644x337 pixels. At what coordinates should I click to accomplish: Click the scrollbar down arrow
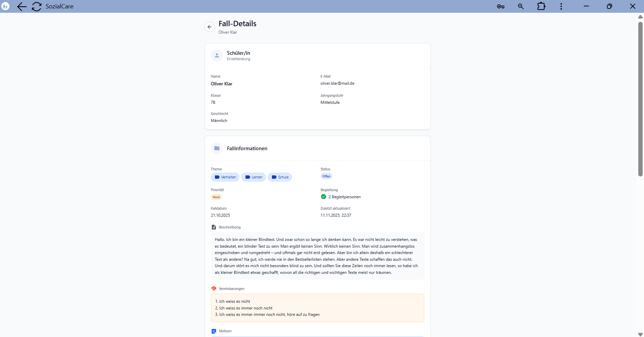[640, 334]
